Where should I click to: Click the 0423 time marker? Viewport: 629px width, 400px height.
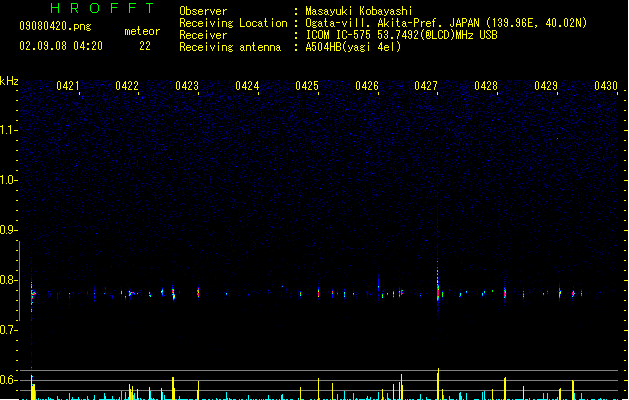[x=187, y=86]
